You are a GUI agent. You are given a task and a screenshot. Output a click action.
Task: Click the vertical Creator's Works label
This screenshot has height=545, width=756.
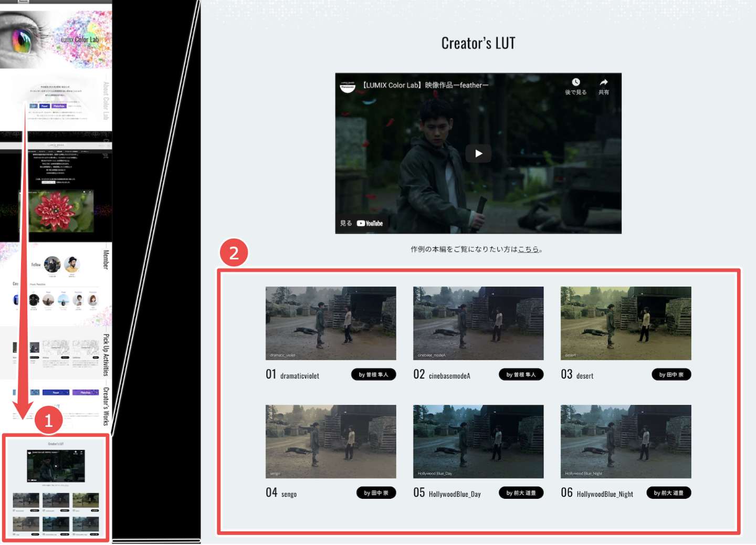click(x=106, y=406)
